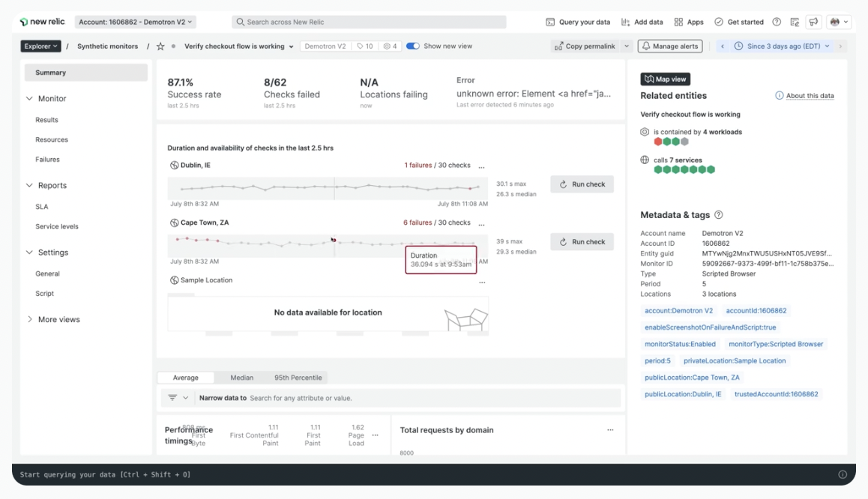Open Service levels report
This screenshot has width=868, height=499.
(56, 227)
